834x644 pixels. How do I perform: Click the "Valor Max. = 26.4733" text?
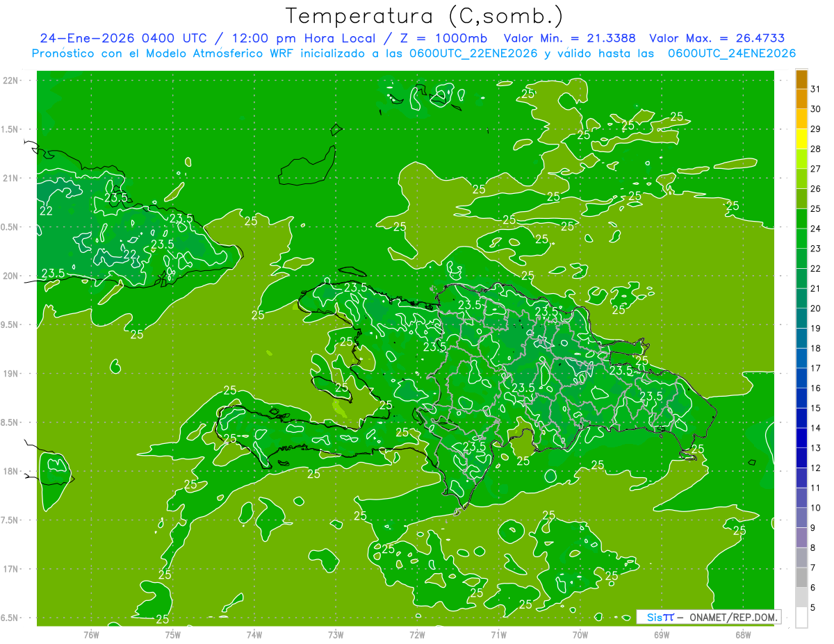pos(717,38)
